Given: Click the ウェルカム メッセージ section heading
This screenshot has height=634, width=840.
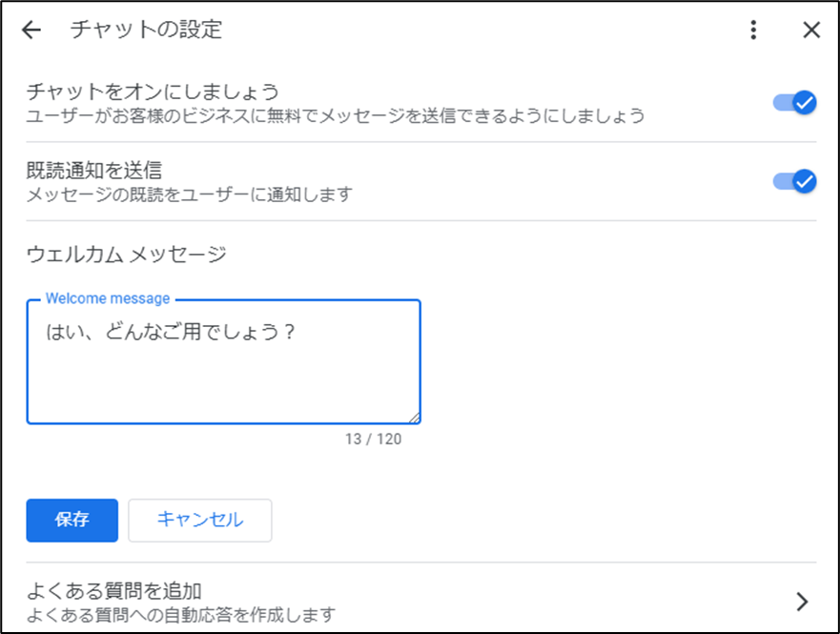Looking at the screenshot, I should coord(127,254).
